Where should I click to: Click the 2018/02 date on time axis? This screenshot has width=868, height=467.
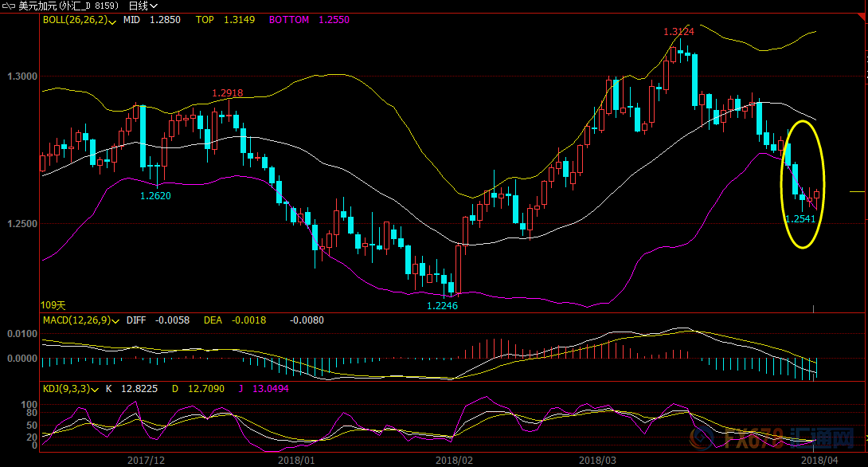click(x=453, y=460)
